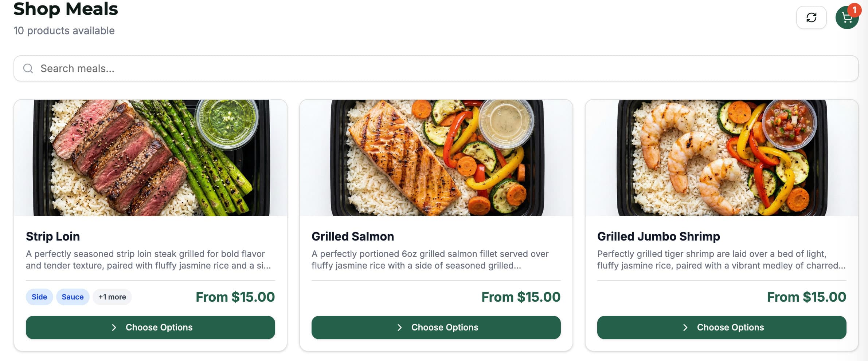Click the Strip Loin title
Viewport: 868px width, 361px height.
[53, 237]
